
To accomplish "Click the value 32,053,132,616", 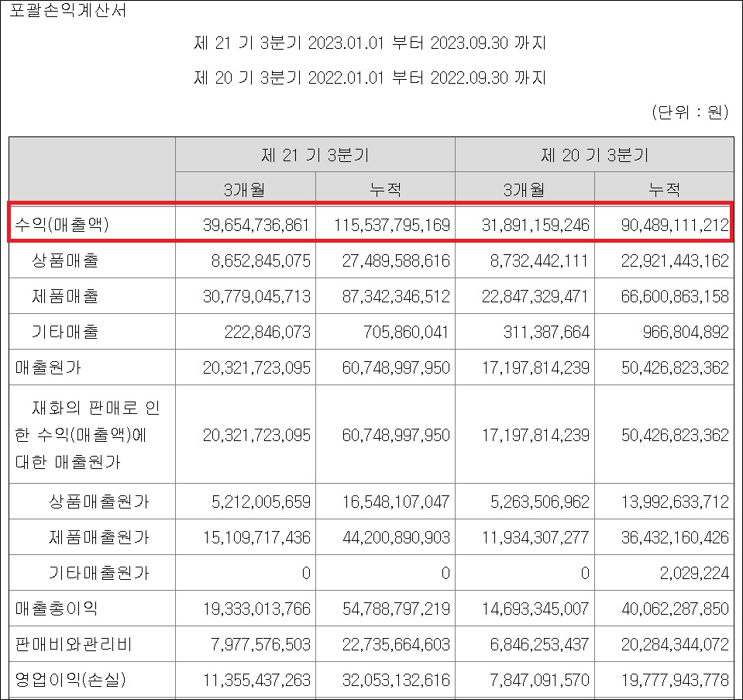I will point(396,680).
